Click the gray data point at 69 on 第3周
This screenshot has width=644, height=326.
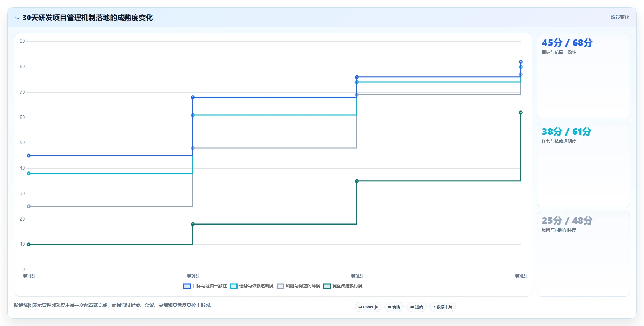(357, 95)
